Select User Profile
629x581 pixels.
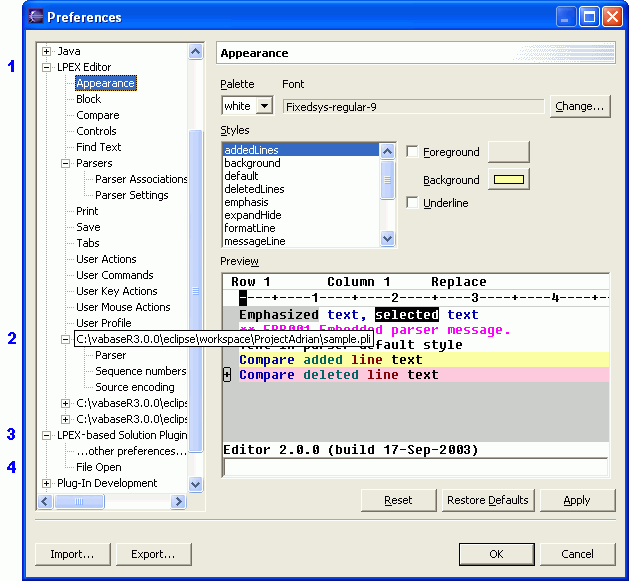coord(104,323)
